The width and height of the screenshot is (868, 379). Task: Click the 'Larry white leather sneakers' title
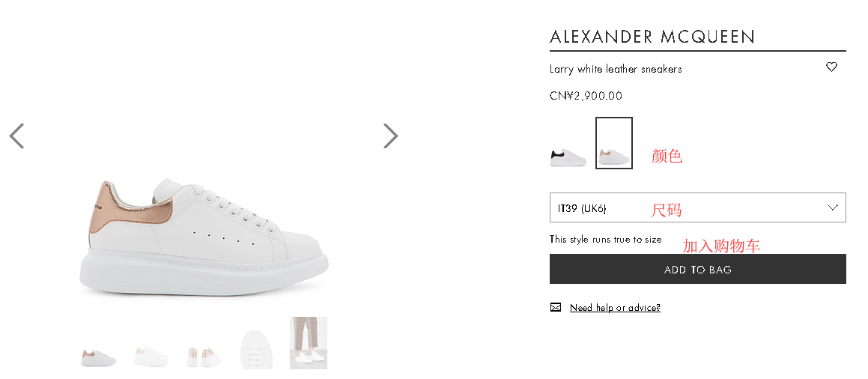(x=616, y=69)
